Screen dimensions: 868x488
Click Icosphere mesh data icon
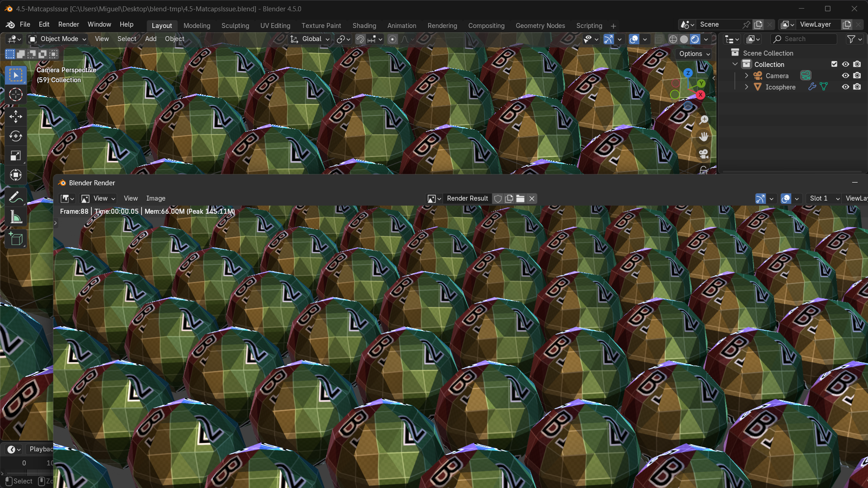click(x=823, y=87)
